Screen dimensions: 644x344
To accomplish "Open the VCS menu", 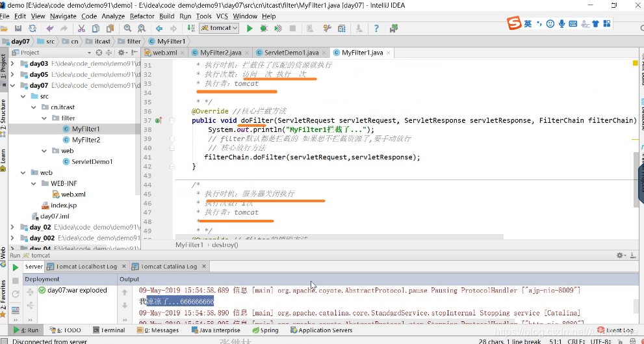I will click(x=222, y=16).
